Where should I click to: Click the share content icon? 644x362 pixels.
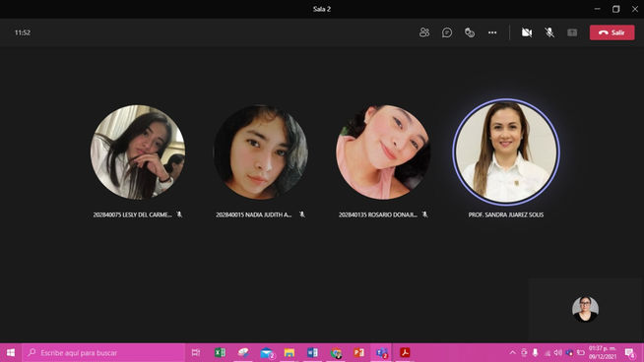572,32
